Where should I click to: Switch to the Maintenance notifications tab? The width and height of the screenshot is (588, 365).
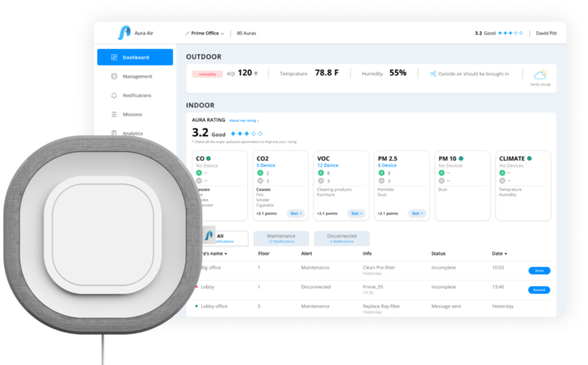tap(281, 238)
